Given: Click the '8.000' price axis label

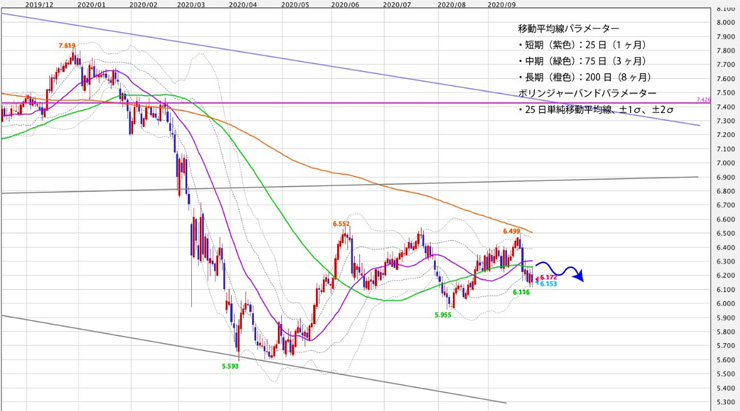Looking at the screenshot, I should click(725, 22).
